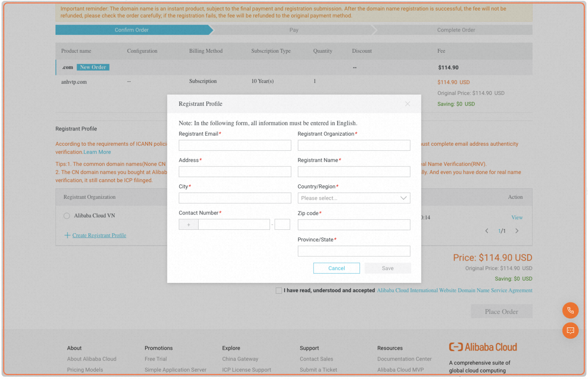Click the Billing Method column header
Viewport: 588px width, 379px height.
[x=206, y=51]
